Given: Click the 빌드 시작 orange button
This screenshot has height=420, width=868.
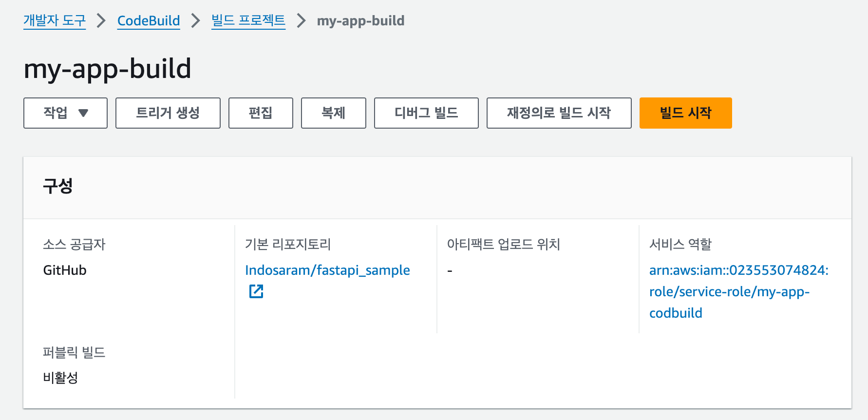Looking at the screenshot, I should click(x=685, y=113).
